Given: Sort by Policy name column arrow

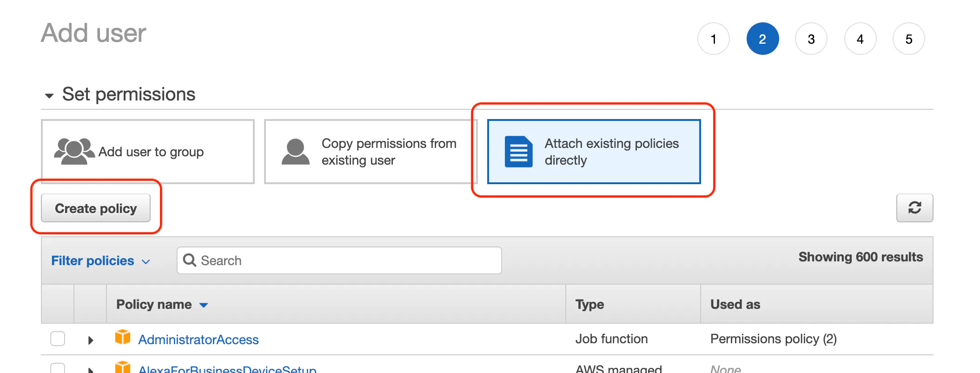Looking at the screenshot, I should click(204, 305).
